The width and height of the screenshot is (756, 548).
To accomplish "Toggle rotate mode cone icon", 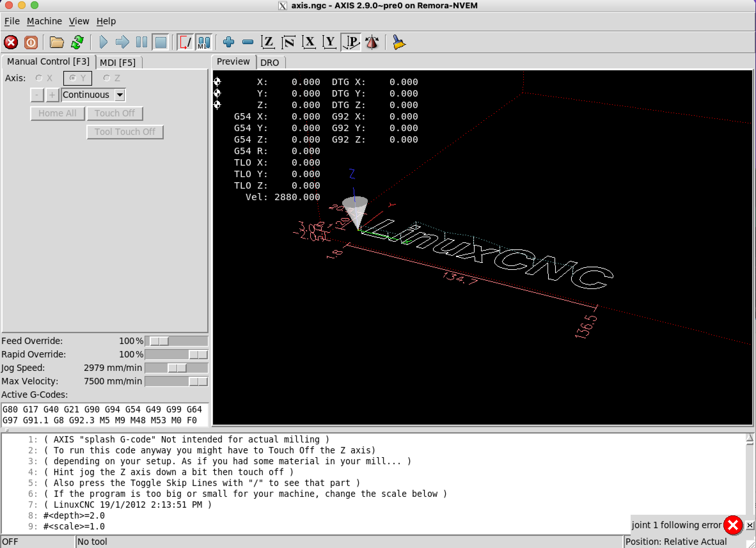I will point(372,42).
